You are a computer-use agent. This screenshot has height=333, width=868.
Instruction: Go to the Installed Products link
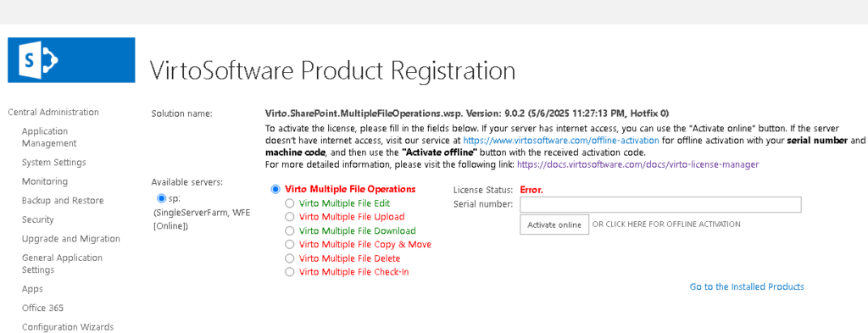point(747,286)
